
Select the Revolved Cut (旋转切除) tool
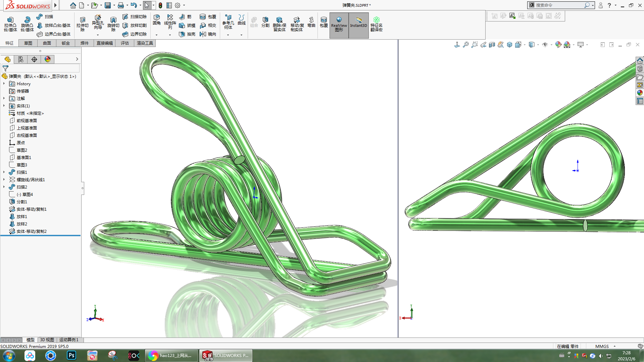[113, 24]
